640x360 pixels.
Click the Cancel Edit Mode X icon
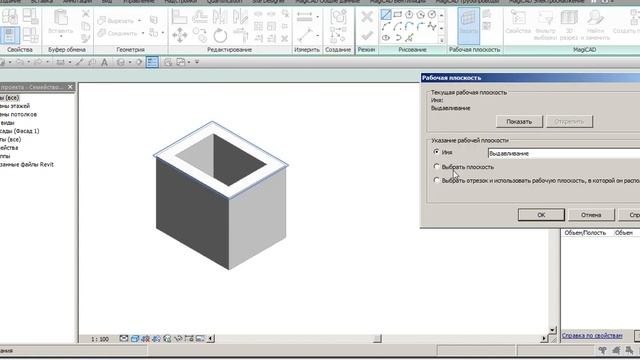367,17
